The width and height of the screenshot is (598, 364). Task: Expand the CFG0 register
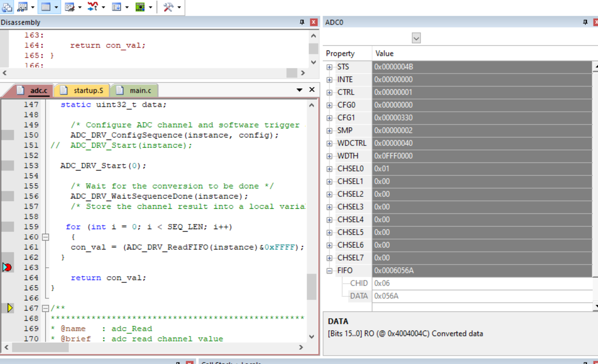coord(329,105)
